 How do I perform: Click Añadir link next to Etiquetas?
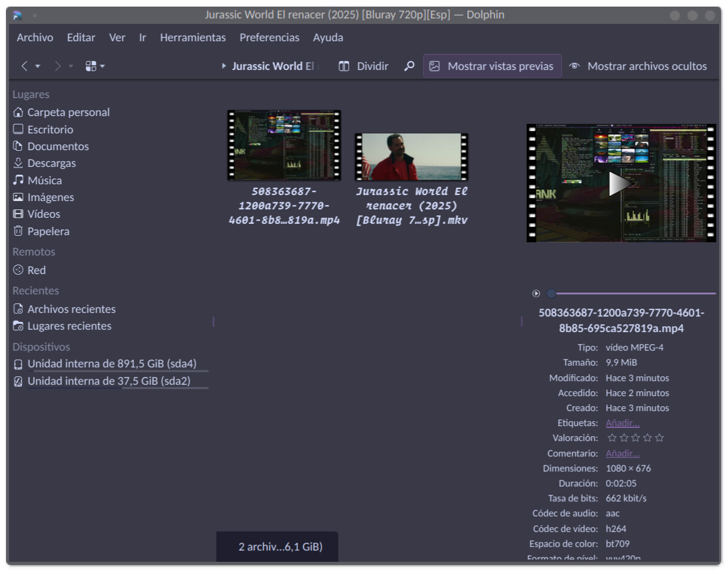(x=622, y=423)
